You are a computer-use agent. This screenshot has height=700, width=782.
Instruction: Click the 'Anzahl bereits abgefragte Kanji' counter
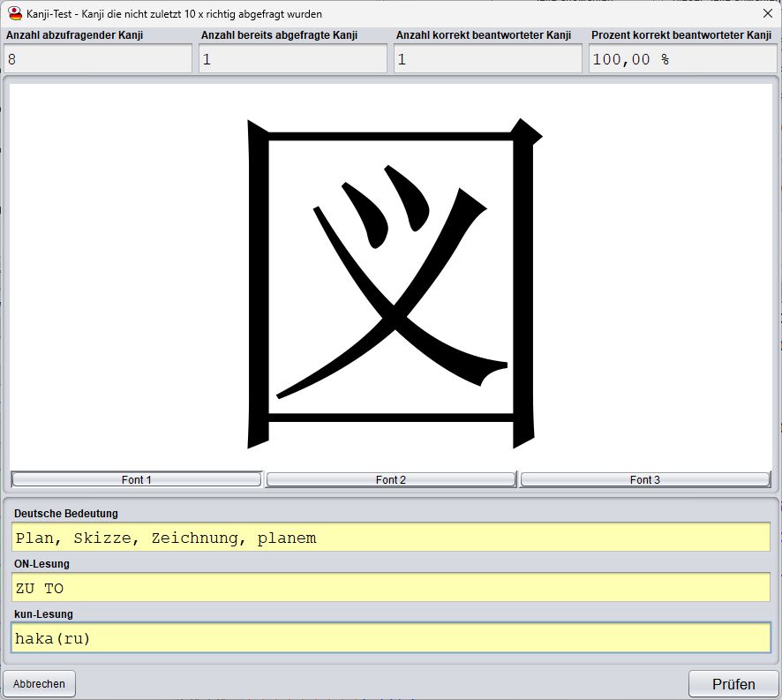[x=292, y=58]
